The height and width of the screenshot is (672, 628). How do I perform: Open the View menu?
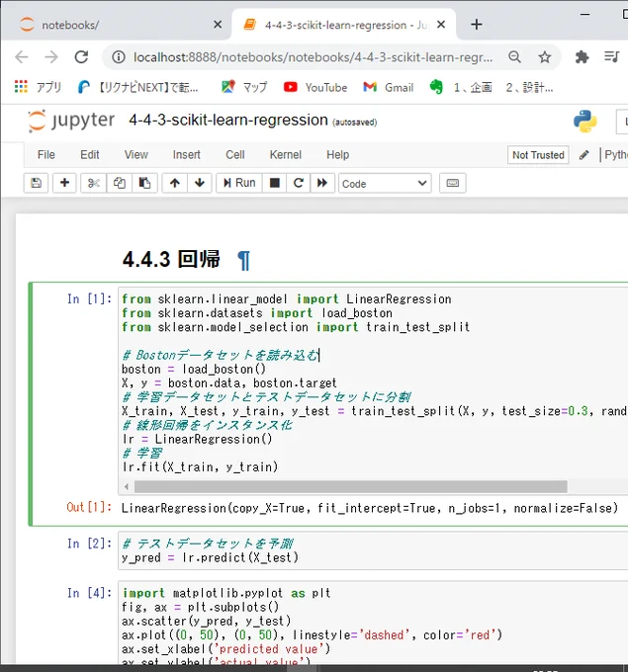coord(135,155)
